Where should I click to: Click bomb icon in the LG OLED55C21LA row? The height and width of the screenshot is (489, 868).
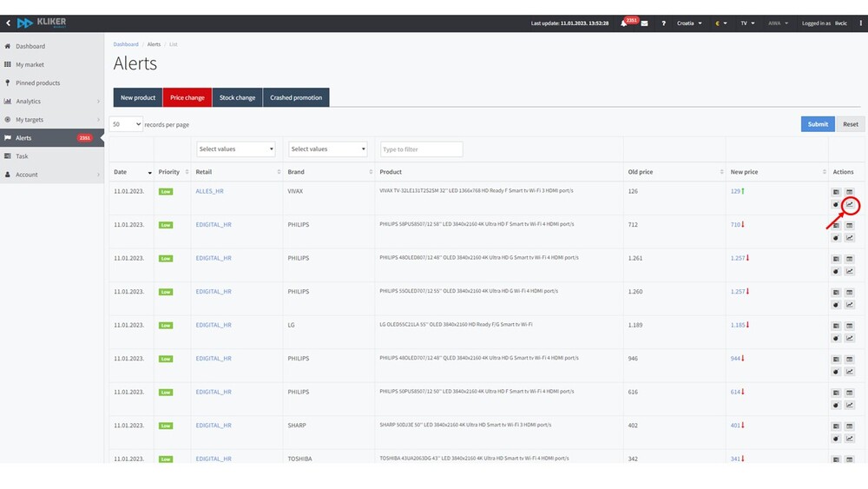[x=836, y=339]
